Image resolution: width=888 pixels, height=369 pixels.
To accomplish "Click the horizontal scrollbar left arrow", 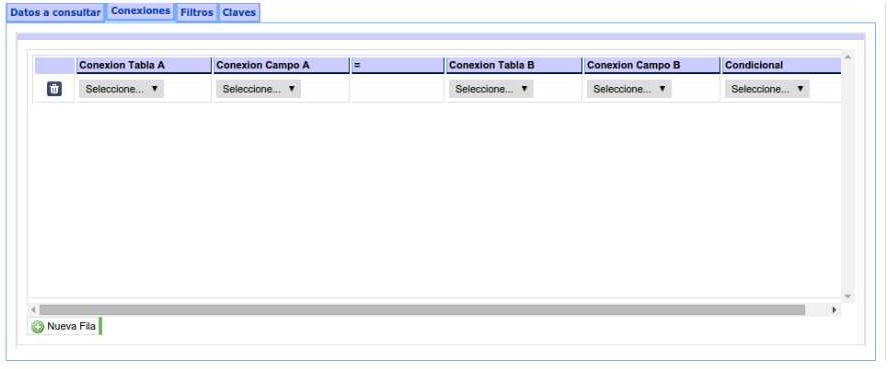I will pos(33,310).
